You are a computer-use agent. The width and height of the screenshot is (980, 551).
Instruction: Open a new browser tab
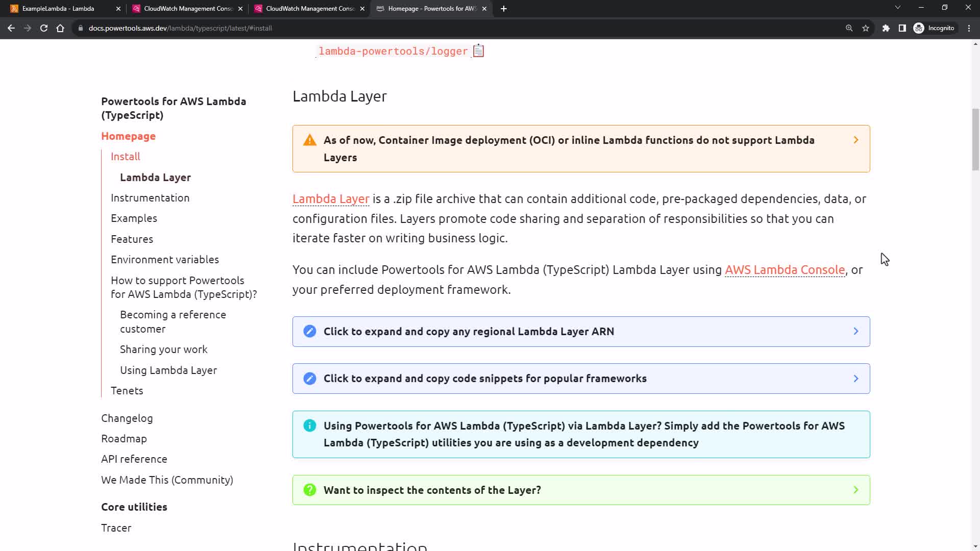(x=504, y=9)
